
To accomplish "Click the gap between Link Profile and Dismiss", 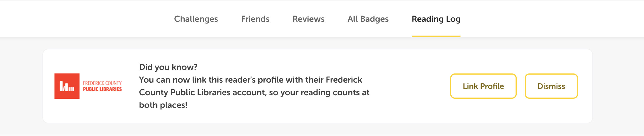I will (521, 86).
